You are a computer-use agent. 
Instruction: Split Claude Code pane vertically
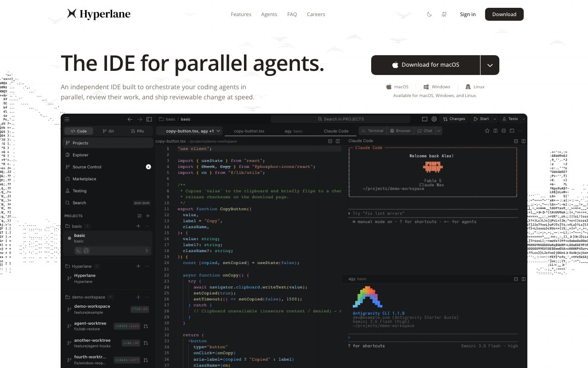tap(523, 141)
